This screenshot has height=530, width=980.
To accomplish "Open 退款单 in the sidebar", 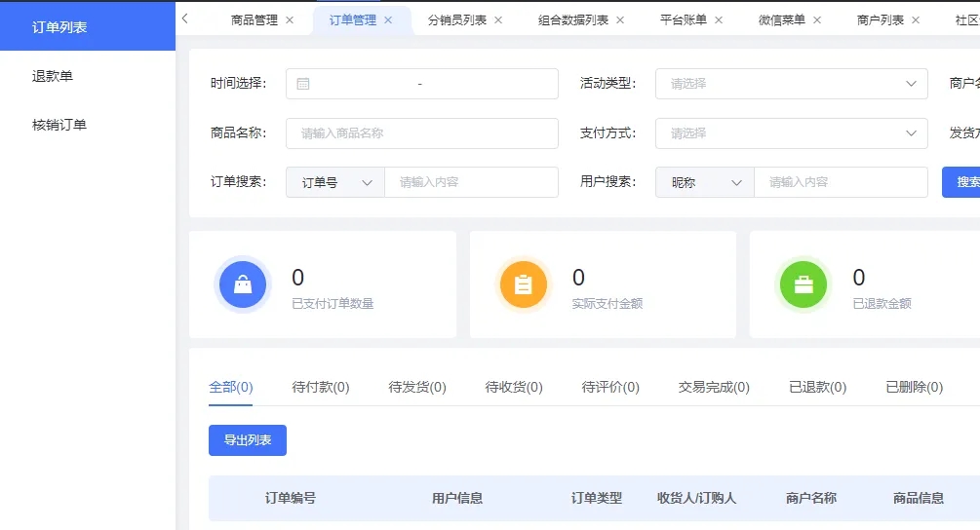I will click(x=53, y=76).
